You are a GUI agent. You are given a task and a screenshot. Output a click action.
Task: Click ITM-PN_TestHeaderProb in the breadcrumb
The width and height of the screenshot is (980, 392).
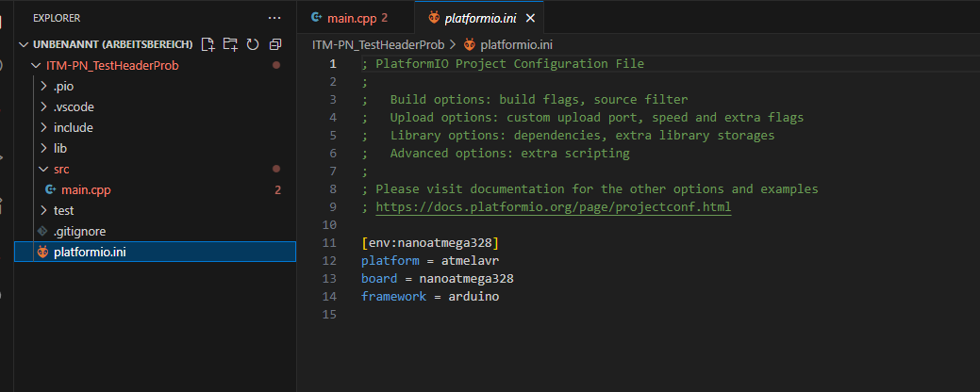coord(377,44)
